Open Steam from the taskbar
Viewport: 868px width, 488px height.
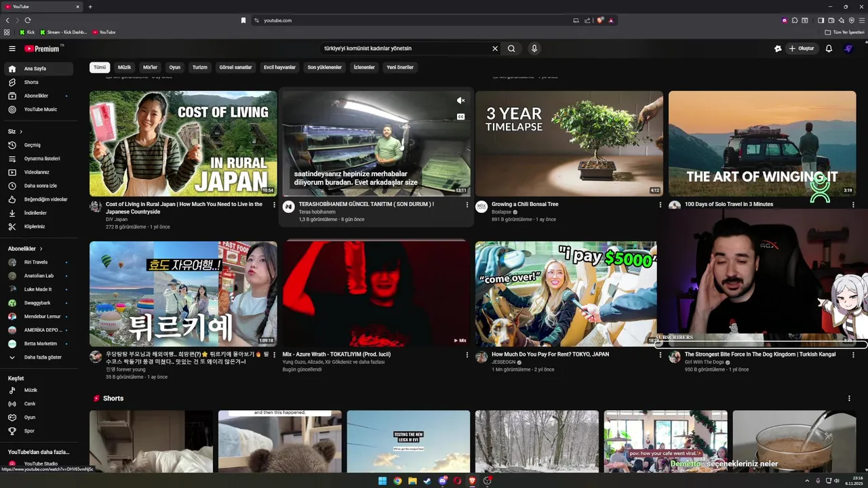(x=427, y=481)
